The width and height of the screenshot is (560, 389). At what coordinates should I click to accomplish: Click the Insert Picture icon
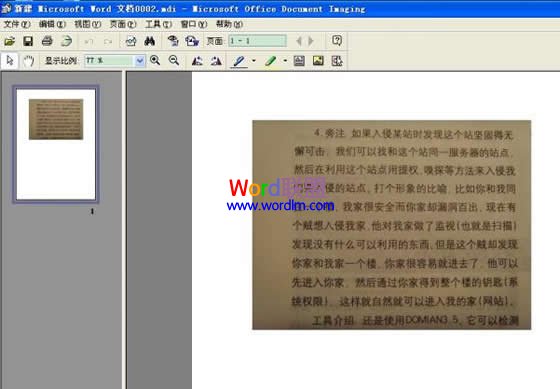pyautogui.click(x=318, y=61)
